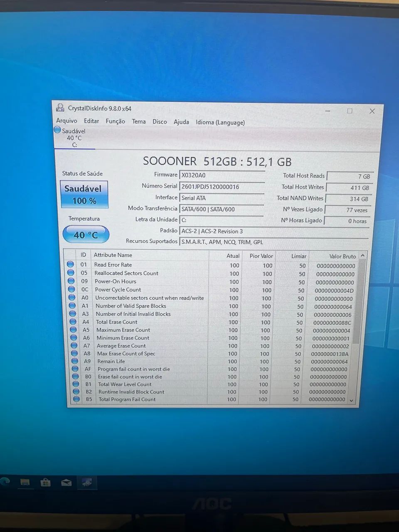Open the Tema menu
Screen dimensions: 399x532
[139, 121]
